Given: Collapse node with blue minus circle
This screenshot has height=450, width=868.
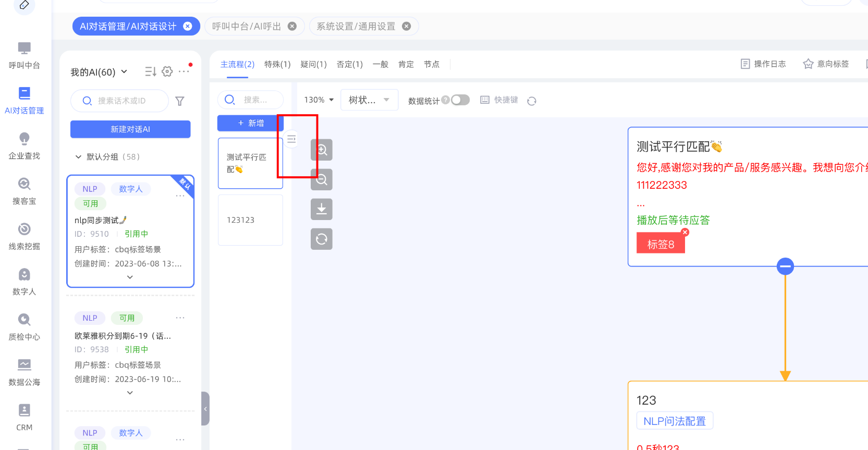Looking at the screenshot, I should pyautogui.click(x=785, y=266).
